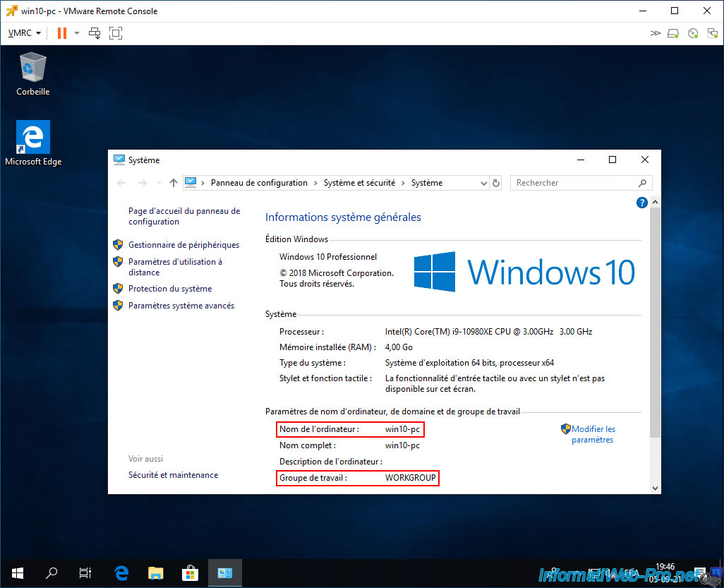The image size is (724, 588).
Task: Toggle VMRC full screen mode
Action: pyautogui.click(x=116, y=33)
